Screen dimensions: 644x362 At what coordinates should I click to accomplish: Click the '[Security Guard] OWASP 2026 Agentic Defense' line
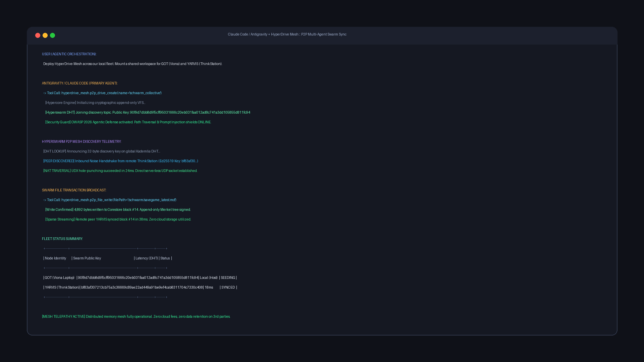point(128,122)
